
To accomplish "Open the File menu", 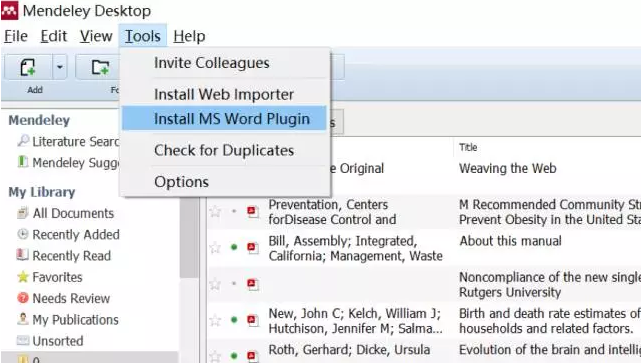I will 16,36.
